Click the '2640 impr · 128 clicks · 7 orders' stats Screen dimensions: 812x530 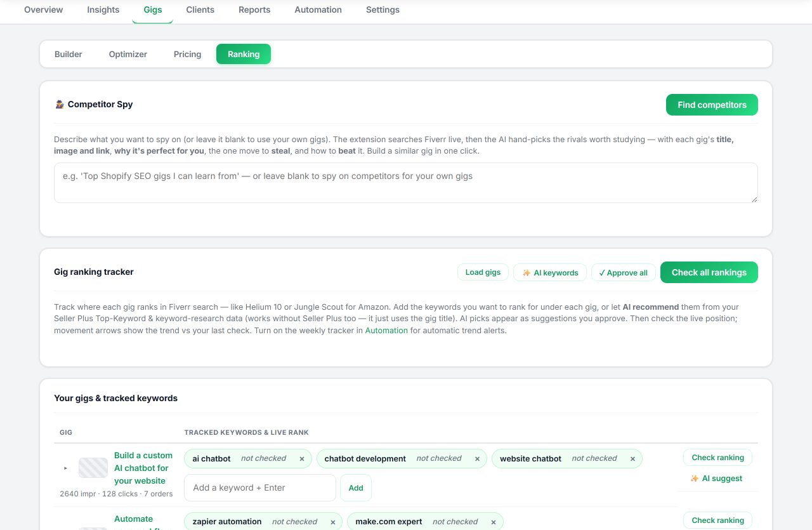pos(116,494)
